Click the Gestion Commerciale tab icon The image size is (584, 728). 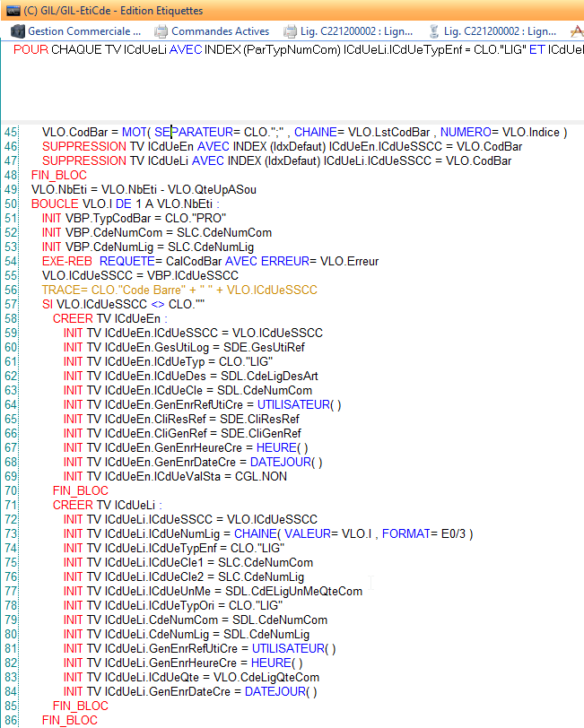coord(17,31)
